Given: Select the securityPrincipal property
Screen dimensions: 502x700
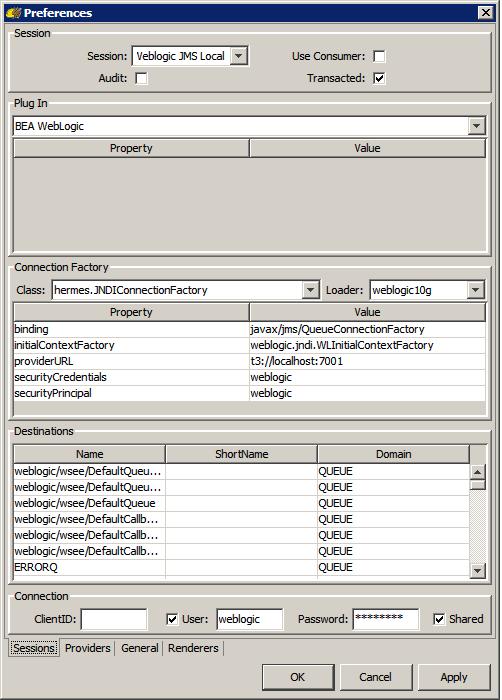Looking at the screenshot, I should point(131,393).
